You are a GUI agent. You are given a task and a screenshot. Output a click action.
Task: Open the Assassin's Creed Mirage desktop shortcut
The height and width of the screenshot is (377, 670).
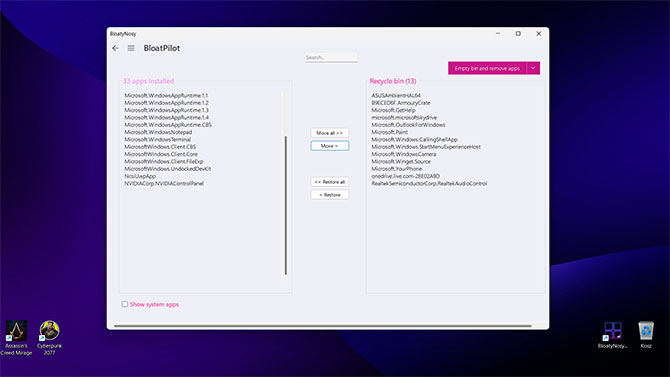[x=16, y=338]
